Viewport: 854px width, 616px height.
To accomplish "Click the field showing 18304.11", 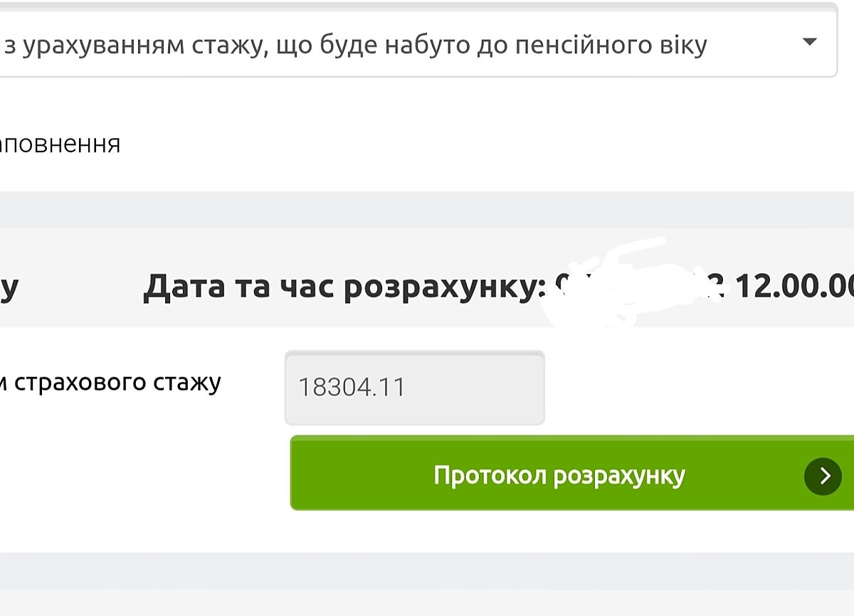I will tap(414, 388).
